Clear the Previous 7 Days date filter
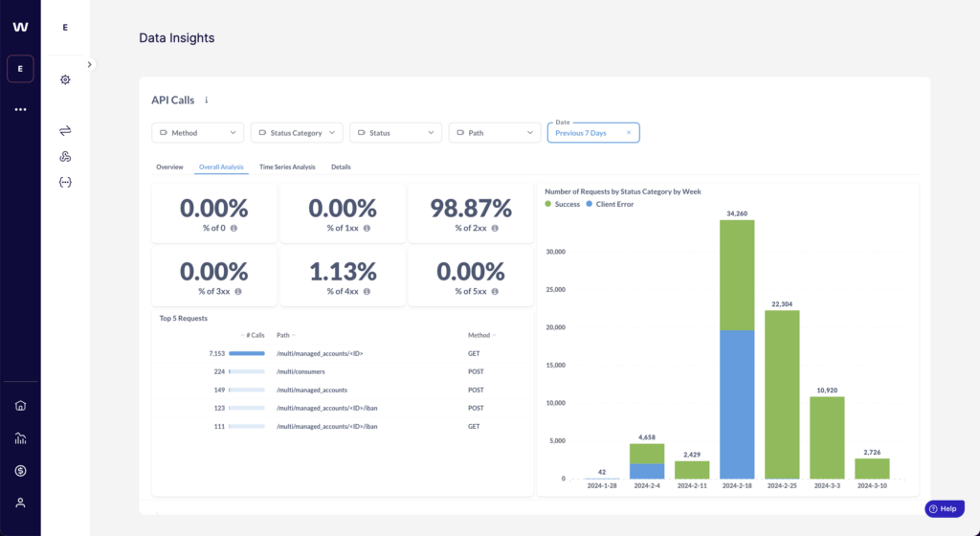 [629, 133]
